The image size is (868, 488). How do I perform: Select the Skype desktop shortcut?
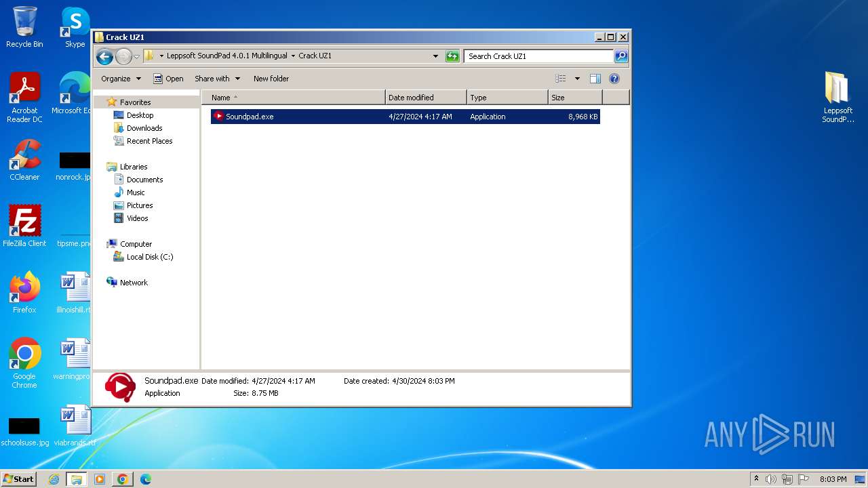tap(75, 27)
